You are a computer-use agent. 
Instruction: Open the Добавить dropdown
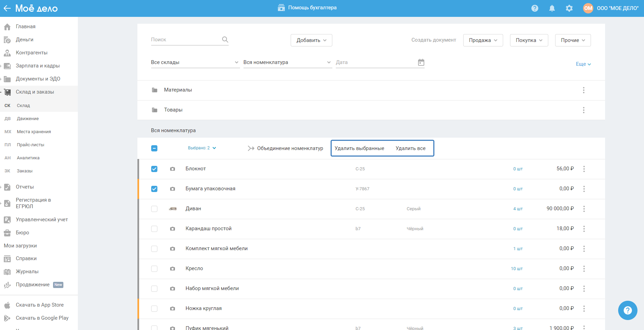[x=311, y=40]
